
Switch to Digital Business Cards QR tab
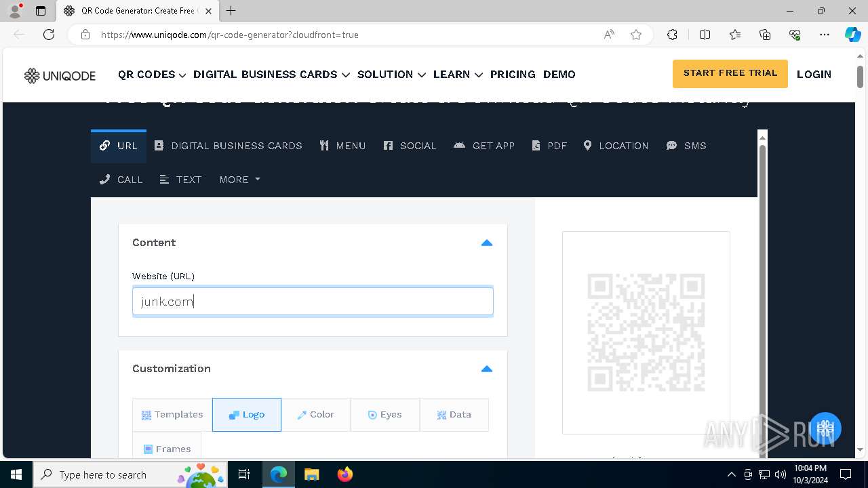[229, 146]
